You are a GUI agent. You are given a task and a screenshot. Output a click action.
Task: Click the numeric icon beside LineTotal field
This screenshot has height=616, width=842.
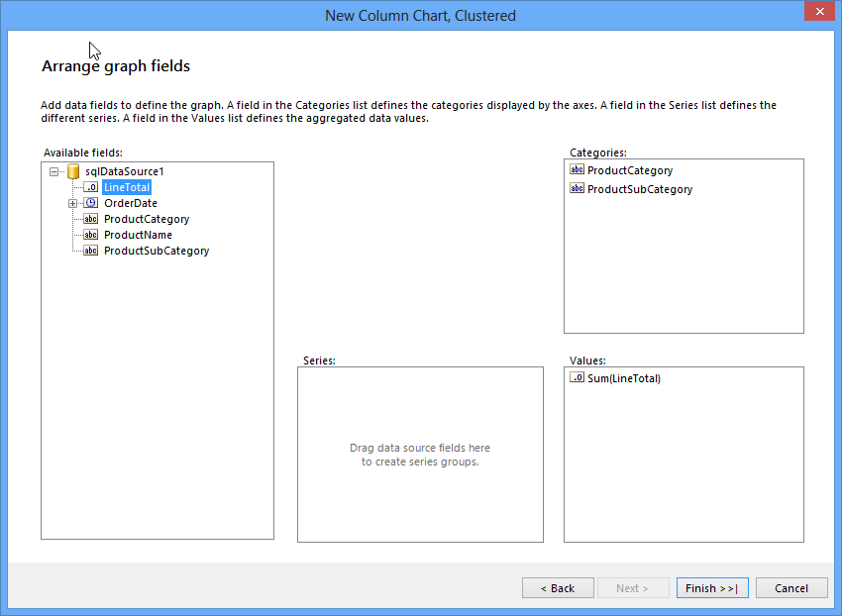pos(90,187)
